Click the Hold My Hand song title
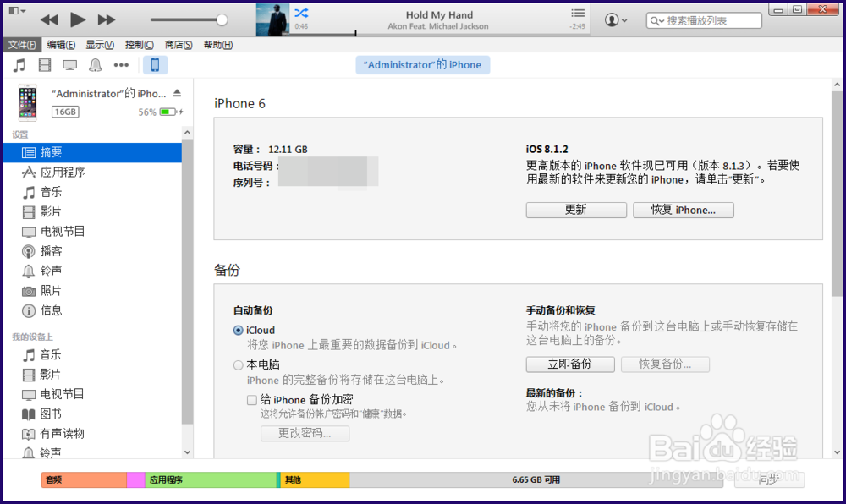The width and height of the screenshot is (846, 504). coord(439,15)
